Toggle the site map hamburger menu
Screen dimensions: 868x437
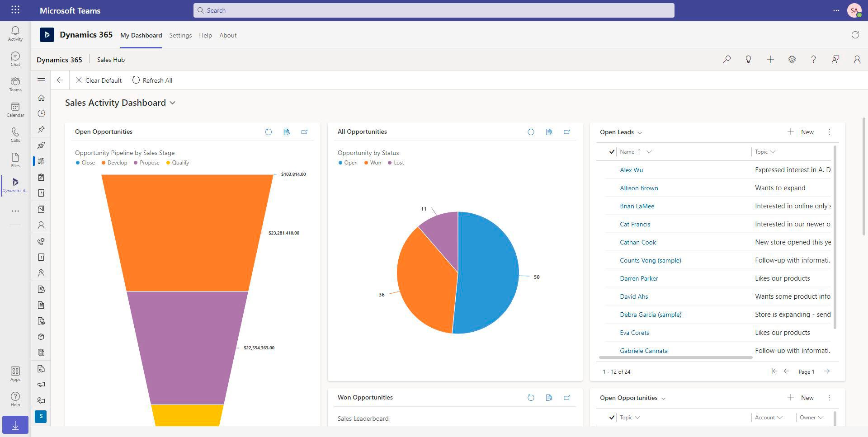pos(41,80)
